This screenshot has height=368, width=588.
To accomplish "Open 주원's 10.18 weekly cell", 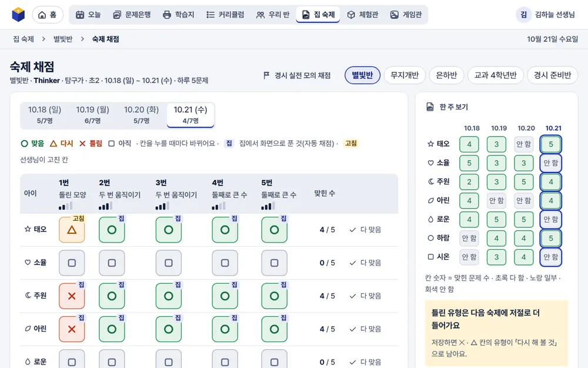I will [x=469, y=182].
